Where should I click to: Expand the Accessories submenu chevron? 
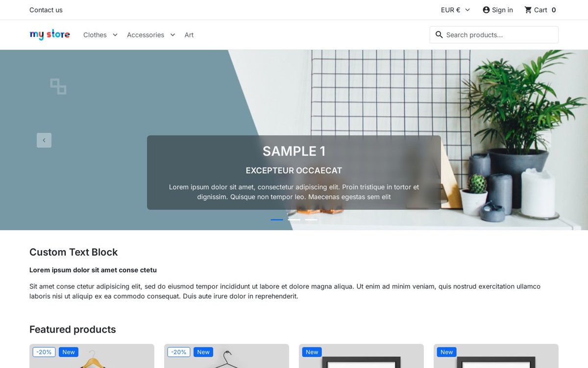click(x=172, y=35)
